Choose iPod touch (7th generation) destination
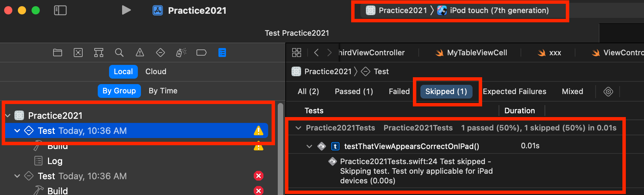The image size is (644, 195). click(493, 10)
